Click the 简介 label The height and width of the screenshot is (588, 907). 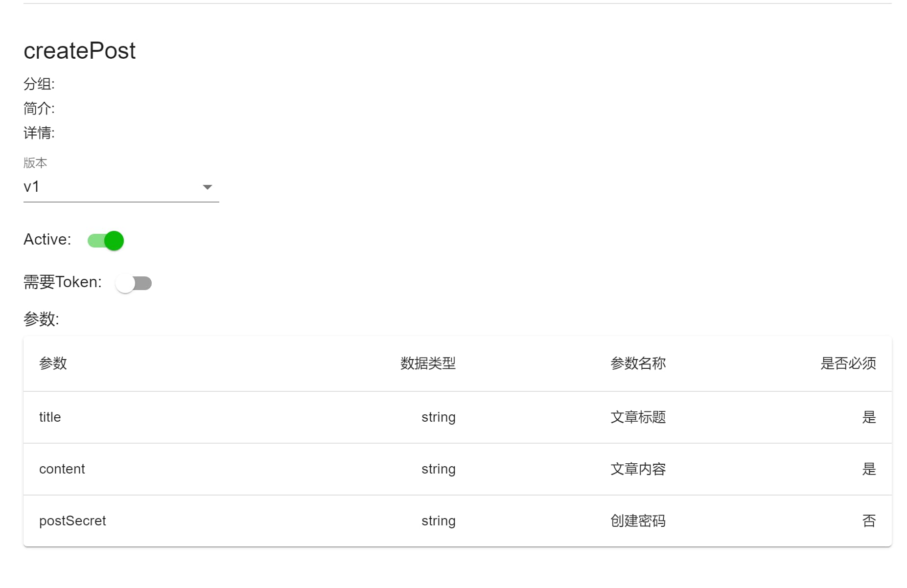(x=39, y=109)
